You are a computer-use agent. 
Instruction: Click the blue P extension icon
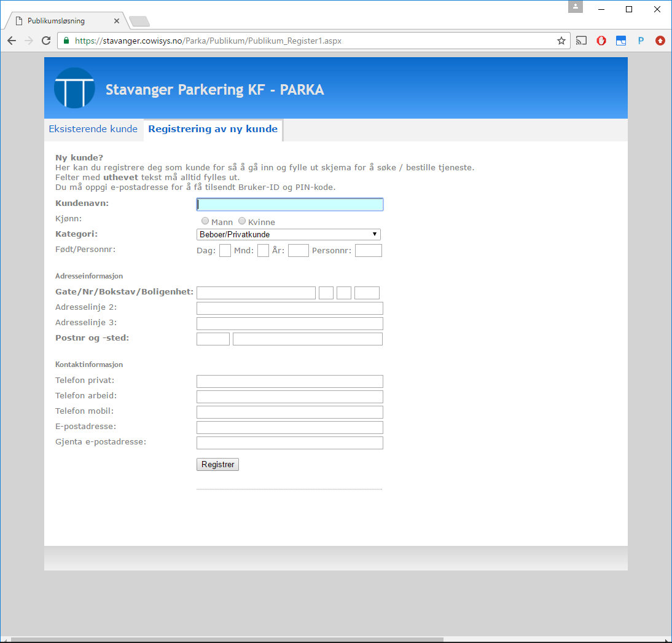[641, 41]
